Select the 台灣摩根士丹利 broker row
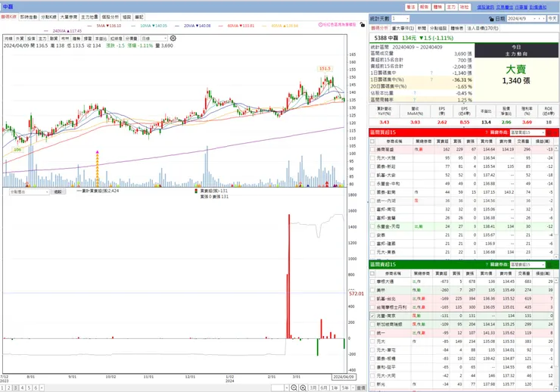The height and width of the screenshot is (392, 560). (x=462, y=307)
